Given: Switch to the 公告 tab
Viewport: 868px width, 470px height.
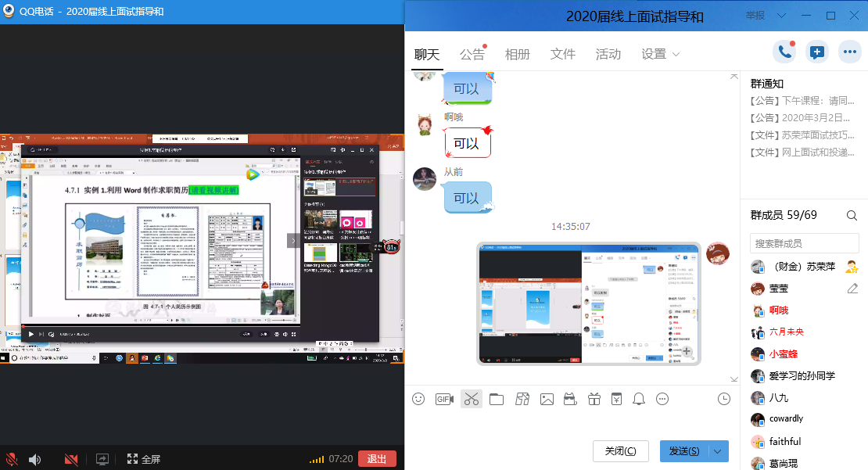Looking at the screenshot, I should [x=472, y=54].
